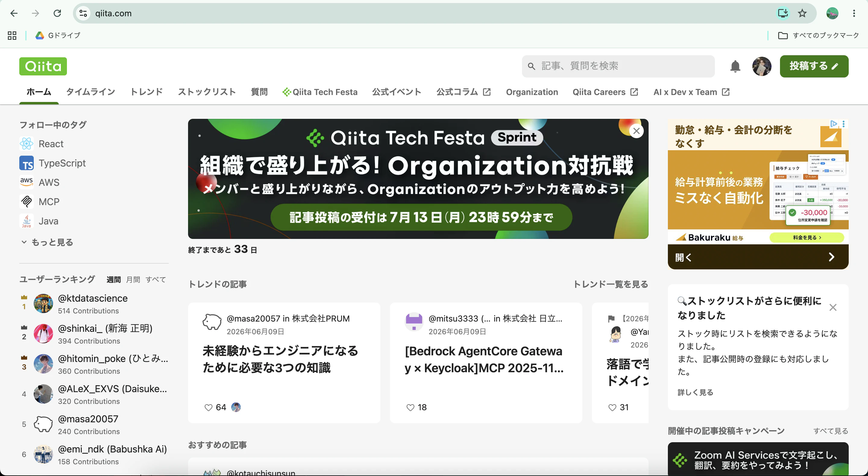
Task: Open the 公式イベント tab
Action: (x=397, y=92)
